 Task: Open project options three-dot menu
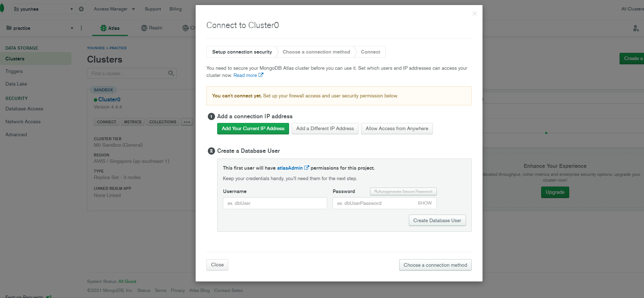[x=81, y=28]
